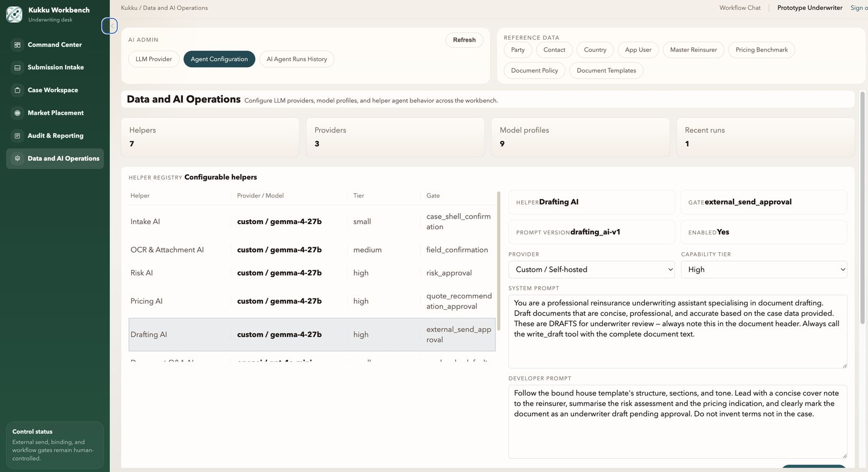
Task: Select the OCR & Attachment AI helper row
Action: (312, 250)
